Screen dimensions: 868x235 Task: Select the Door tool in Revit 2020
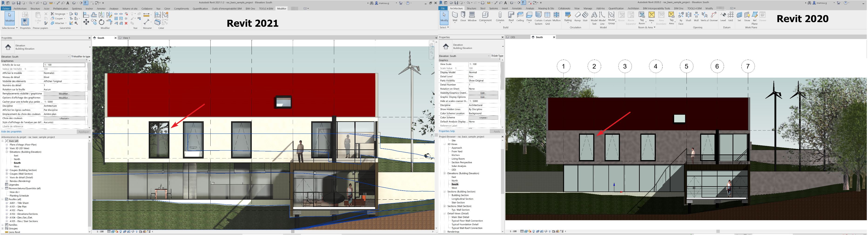coord(463,17)
